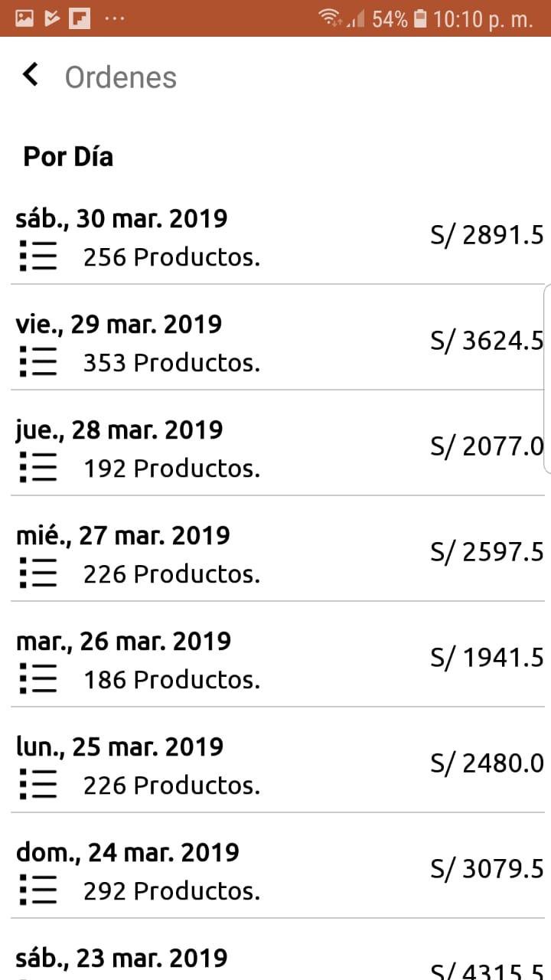
Task: Select the S/ 2077.0 total amount
Action: pyautogui.click(x=487, y=446)
